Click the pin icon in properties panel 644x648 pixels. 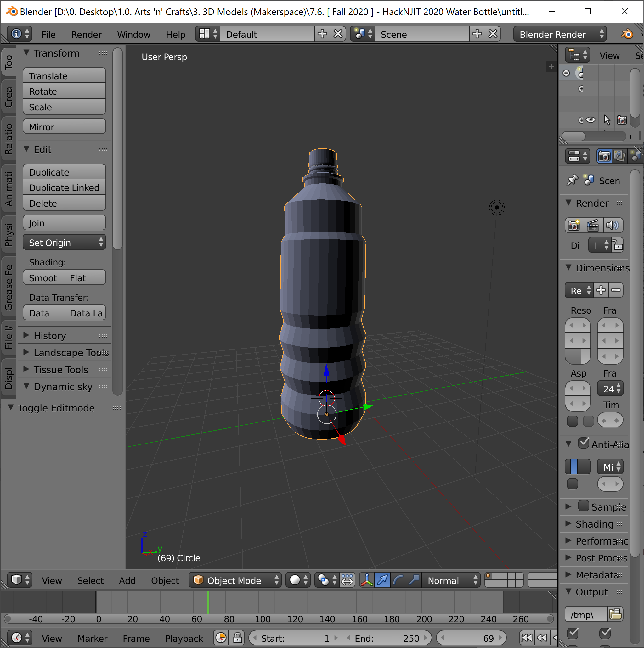click(572, 181)
